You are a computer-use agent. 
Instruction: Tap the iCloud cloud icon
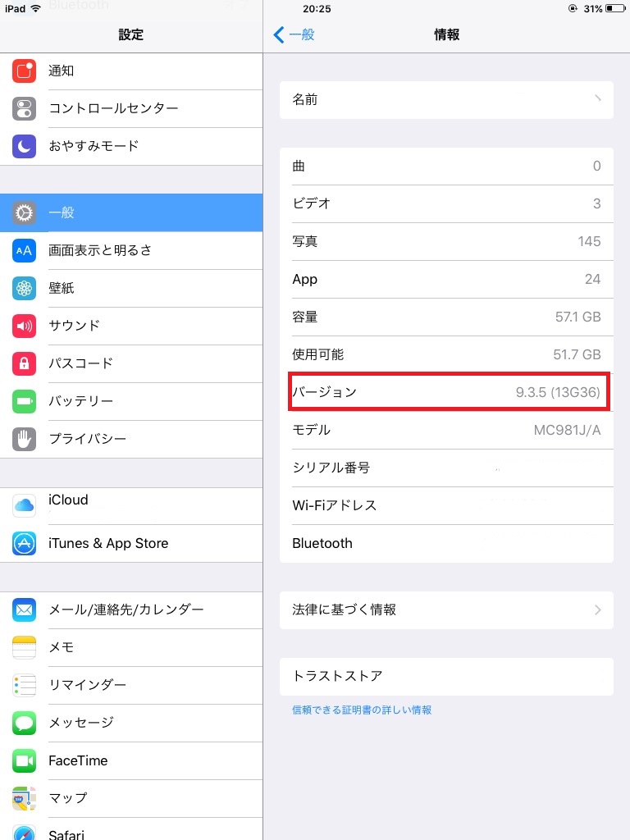click(x=24, y=505)
